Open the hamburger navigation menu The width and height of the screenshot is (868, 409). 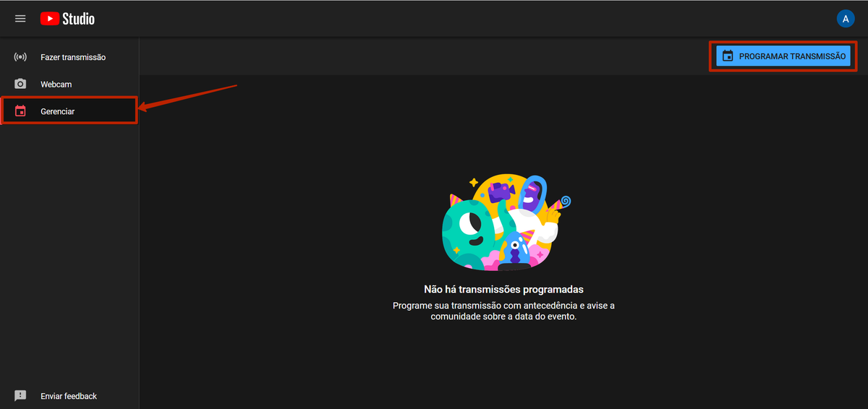coord(20,19)
